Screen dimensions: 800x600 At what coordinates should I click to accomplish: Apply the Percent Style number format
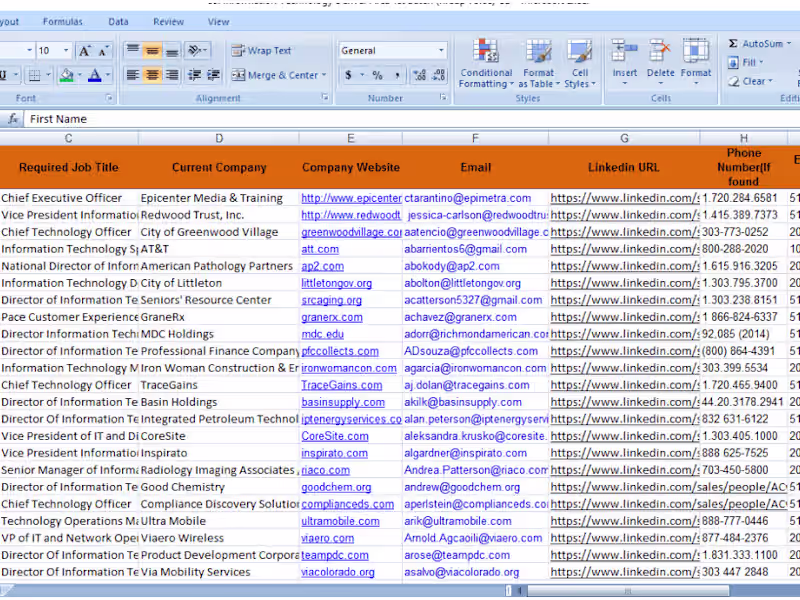[x=377, y=75]
